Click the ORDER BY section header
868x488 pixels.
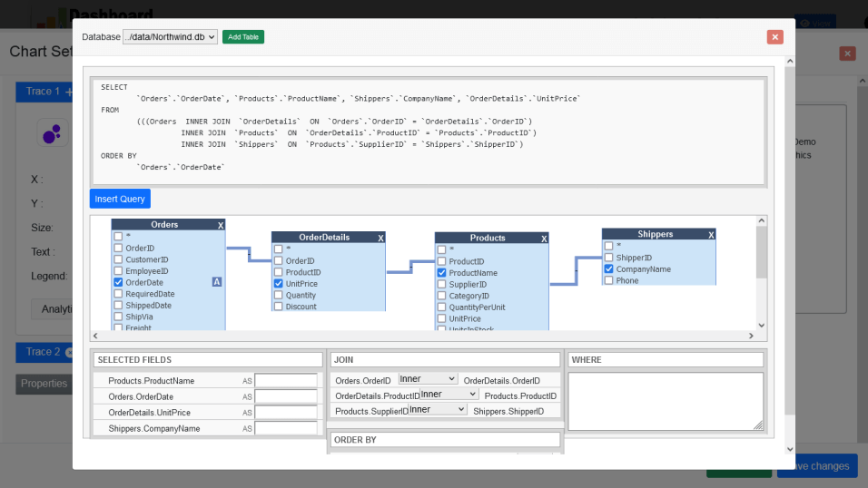click(x=445, y=440)
